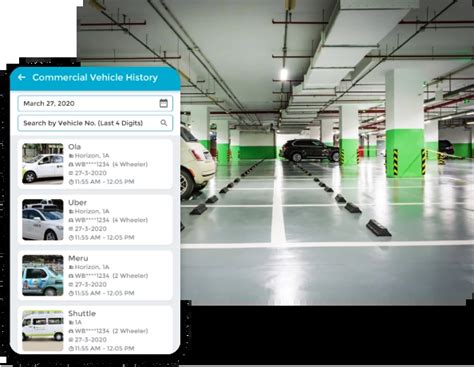Click Meru's 11:55 AM - 12:05 PM time

(x=104, y=293)
